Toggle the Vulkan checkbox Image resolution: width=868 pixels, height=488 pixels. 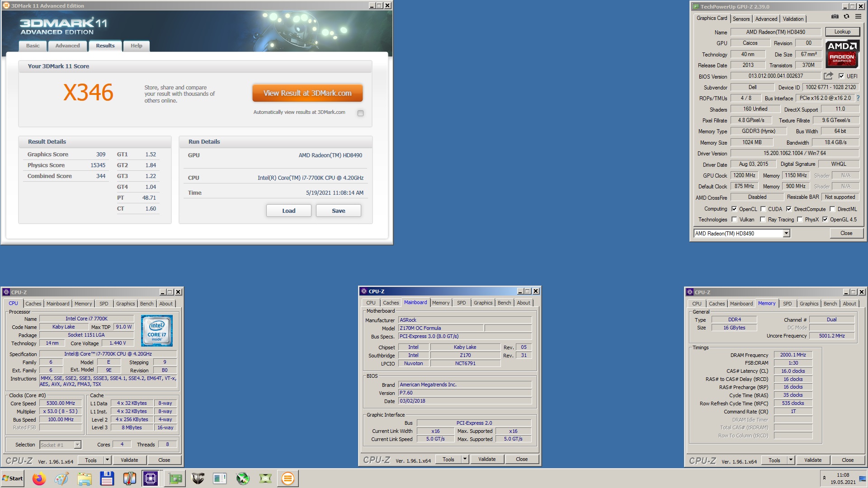[734, 219]
